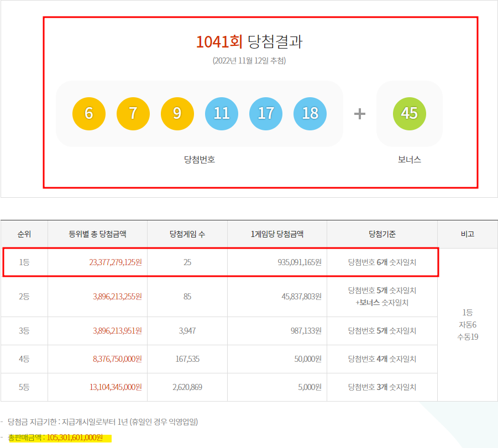Click the '보너스' label
Viewport: 498px width, 448px height.
click(x=410, y=160)
